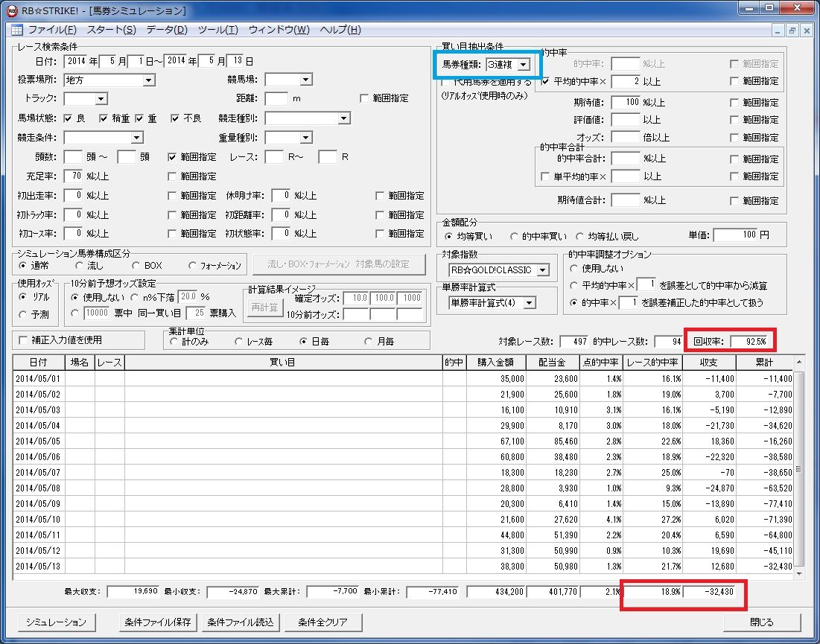The image size is (820, 644).
Task: Restore the inner child window button
Action: [x=792, y=31]
